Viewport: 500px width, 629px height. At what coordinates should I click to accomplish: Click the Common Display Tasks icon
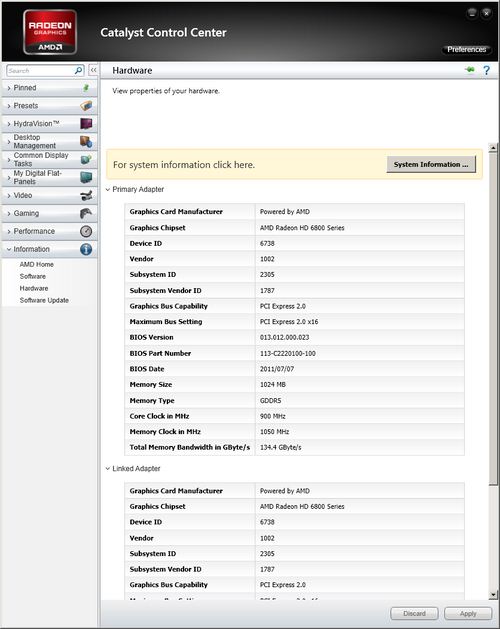point(86,159)
